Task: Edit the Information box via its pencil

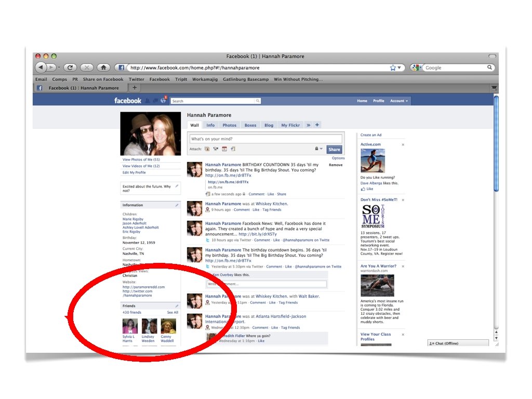Action: [177, 205]
